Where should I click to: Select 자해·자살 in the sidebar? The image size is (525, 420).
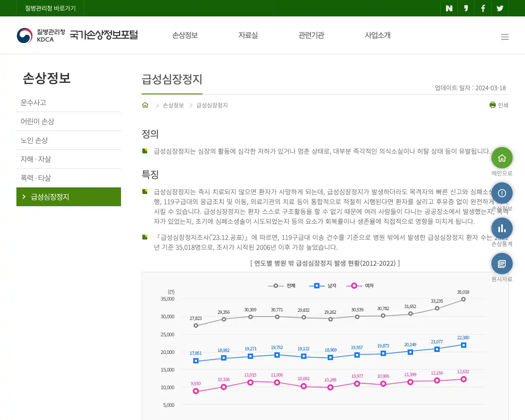[68, 159]
